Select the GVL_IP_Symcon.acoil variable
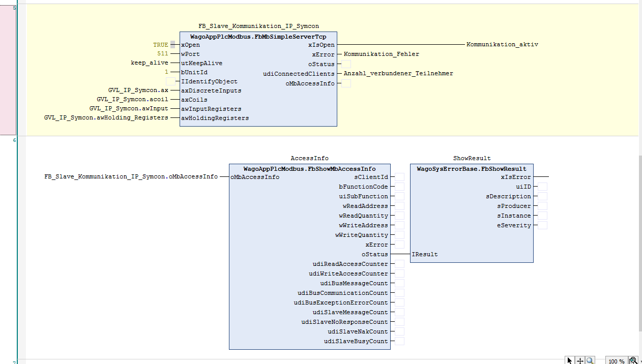Viewport: 642px width, 364px height. tap(132, 100)
